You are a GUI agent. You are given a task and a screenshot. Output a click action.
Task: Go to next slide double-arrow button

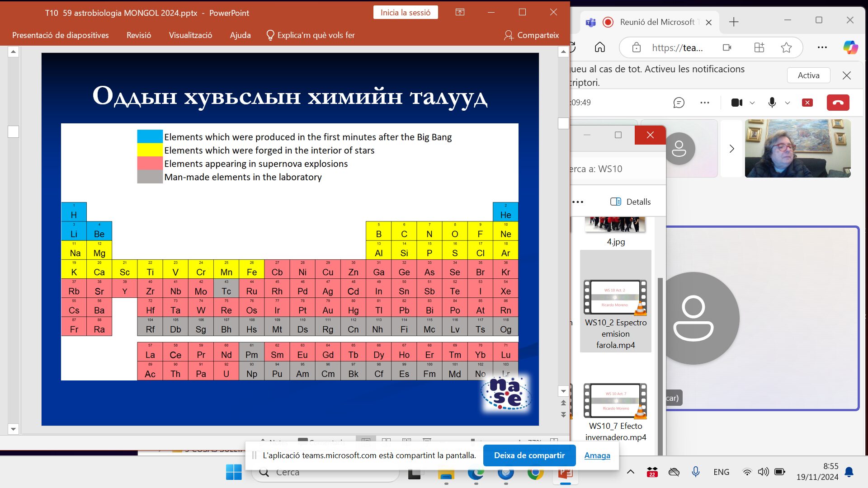pos(563,414)
